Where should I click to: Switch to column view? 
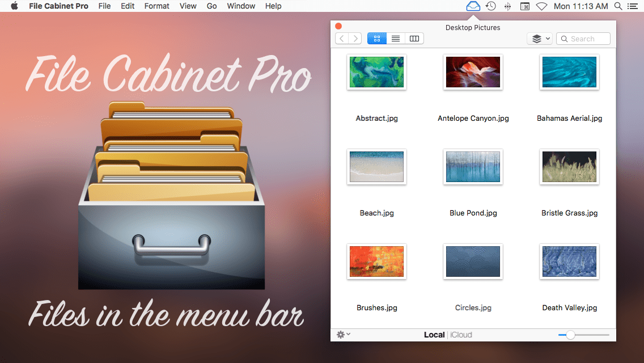(x=414, y=39)
